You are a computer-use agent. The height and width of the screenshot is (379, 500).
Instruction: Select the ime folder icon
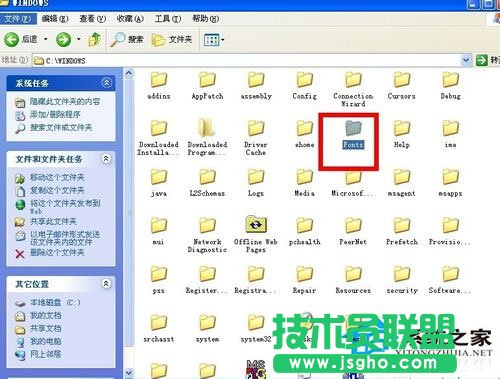click(x=451, y=129)
